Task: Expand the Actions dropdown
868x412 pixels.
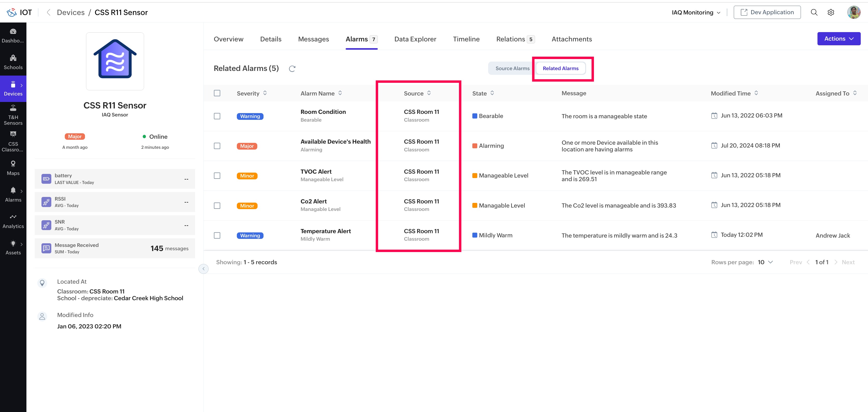Action: [x=839, y=39]
